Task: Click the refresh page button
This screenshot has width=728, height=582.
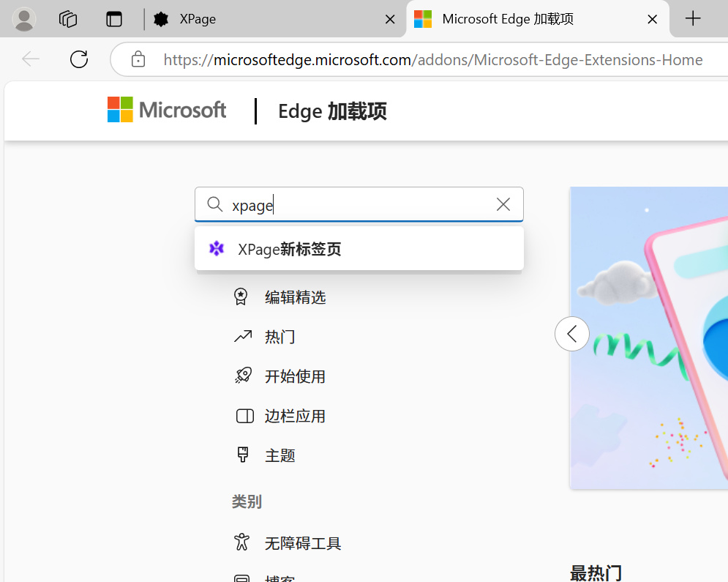Action: coord(79,59)
